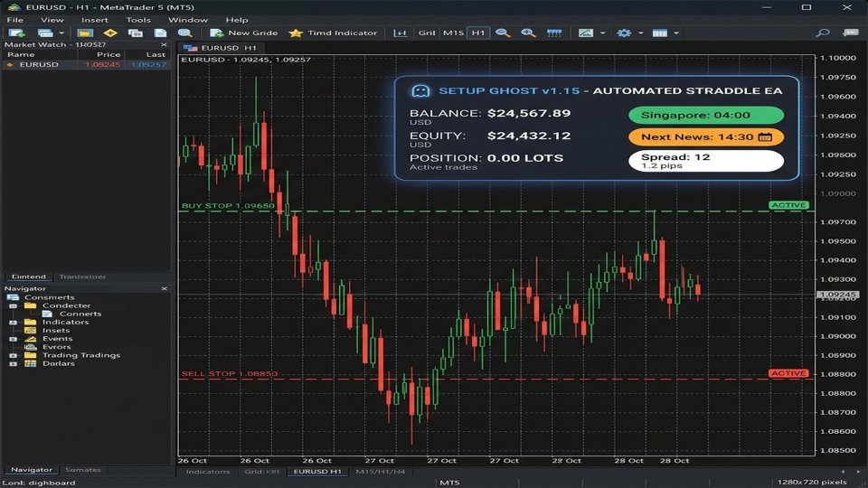Click the New Gride button
This screenshot has height=488, width=868.
[x=243, y=33]
